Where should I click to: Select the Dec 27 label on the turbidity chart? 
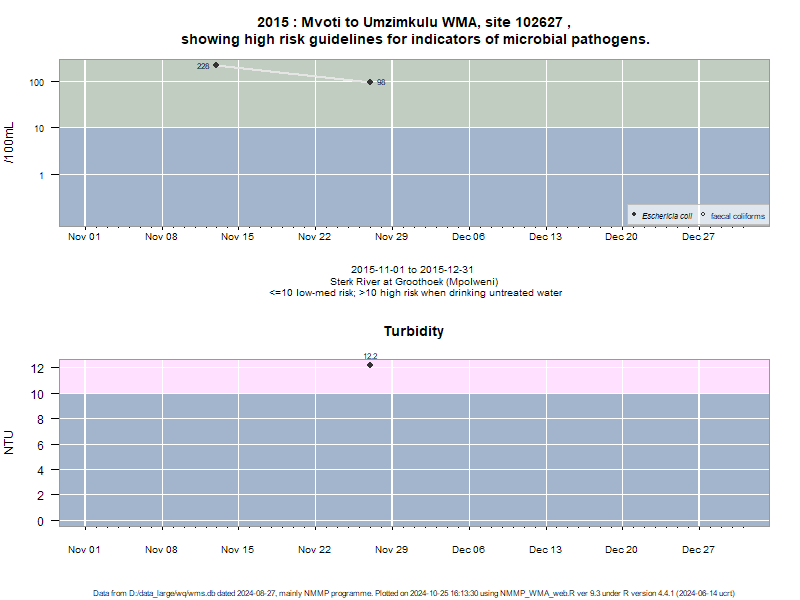[698, 550]
